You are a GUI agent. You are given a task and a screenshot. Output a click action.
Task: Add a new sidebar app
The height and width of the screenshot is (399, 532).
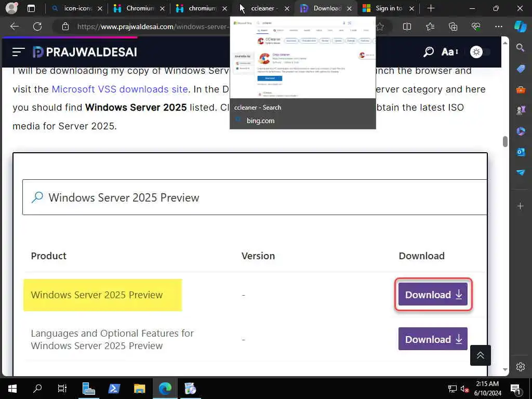tap(521, 206)
